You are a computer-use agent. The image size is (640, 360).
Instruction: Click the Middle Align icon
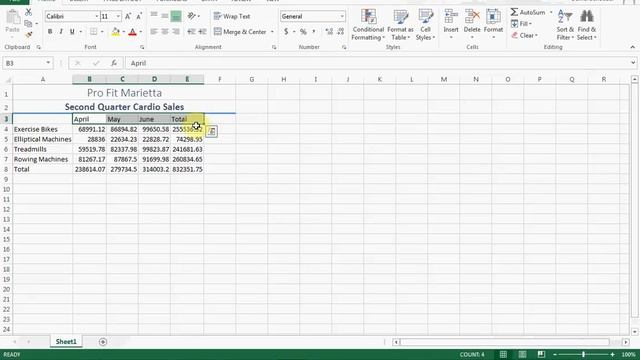[165, 16]
